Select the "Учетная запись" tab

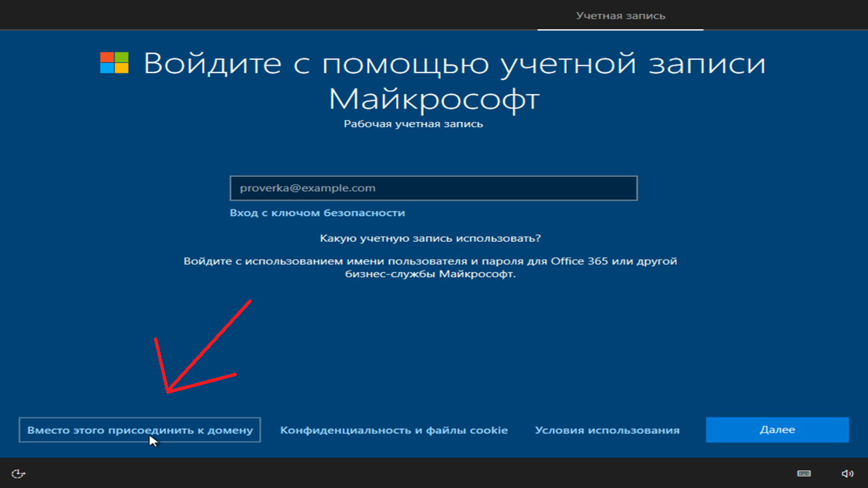point(620,16)
